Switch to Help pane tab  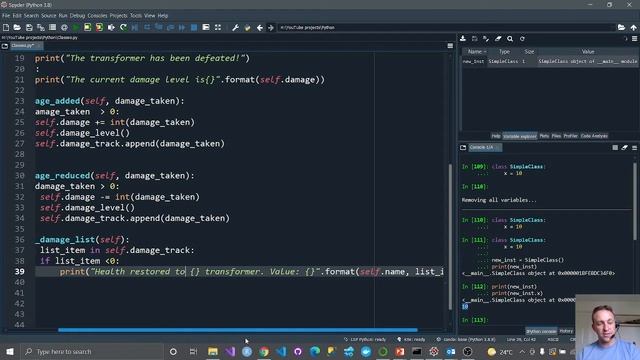point(496,136)
